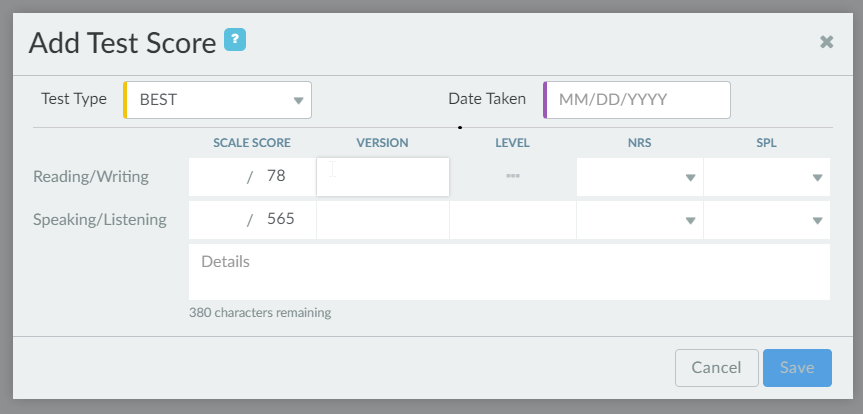Click the Reading/Writing row label
The width and height of the screenshot is (863, 414).
(x=91, y=177)
